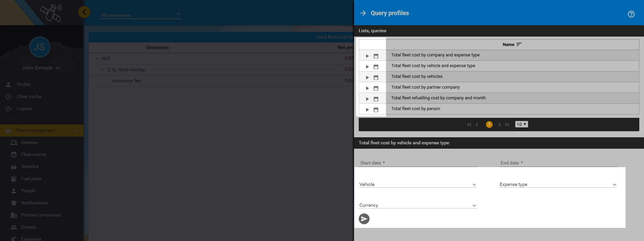This screenshot has height=241, width=644.
Task: Open Partner companies in the sidebar
Action: pos(41,215)
